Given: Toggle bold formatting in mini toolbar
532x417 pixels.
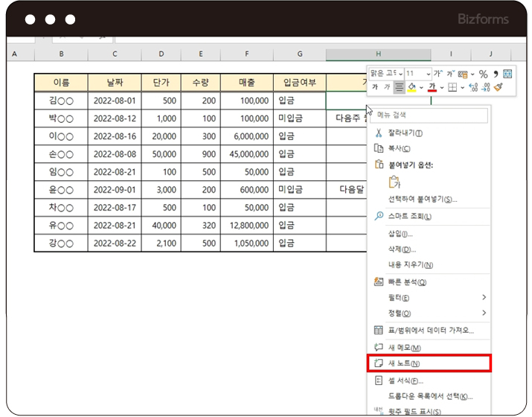Looking at the screenshot, I should 375,87.
